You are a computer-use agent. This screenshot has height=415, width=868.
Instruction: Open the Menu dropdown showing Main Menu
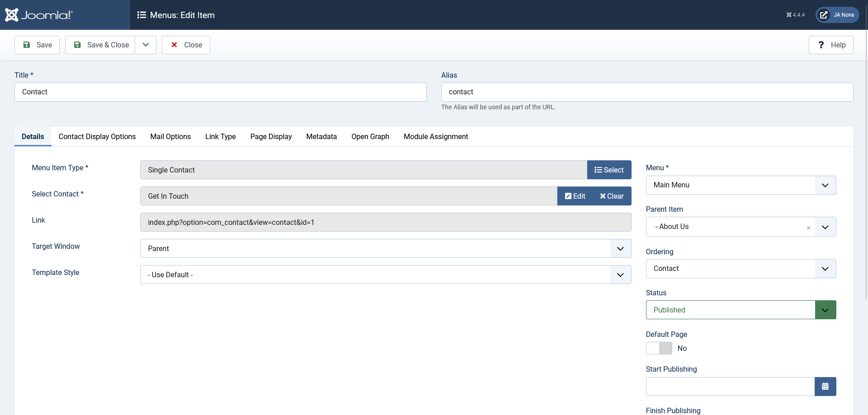pos(741,185)
